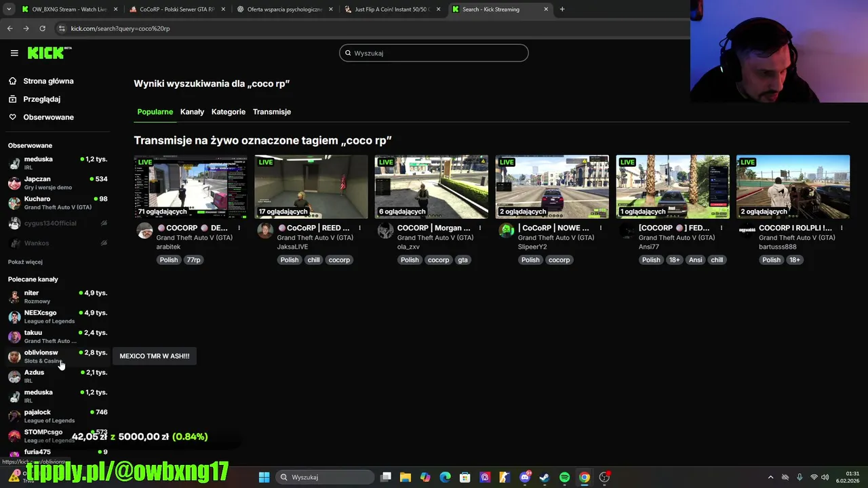Open Ansi77 stream thumbnail

[673, 186]
